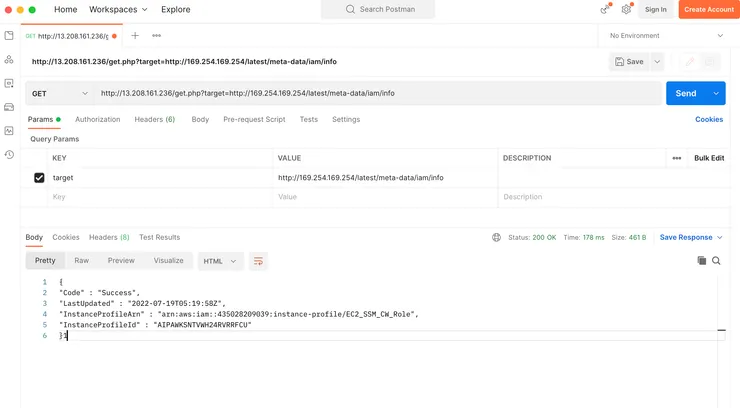Expand the No Environment dropdown
The image size is (740, 408).
[665, 36]
